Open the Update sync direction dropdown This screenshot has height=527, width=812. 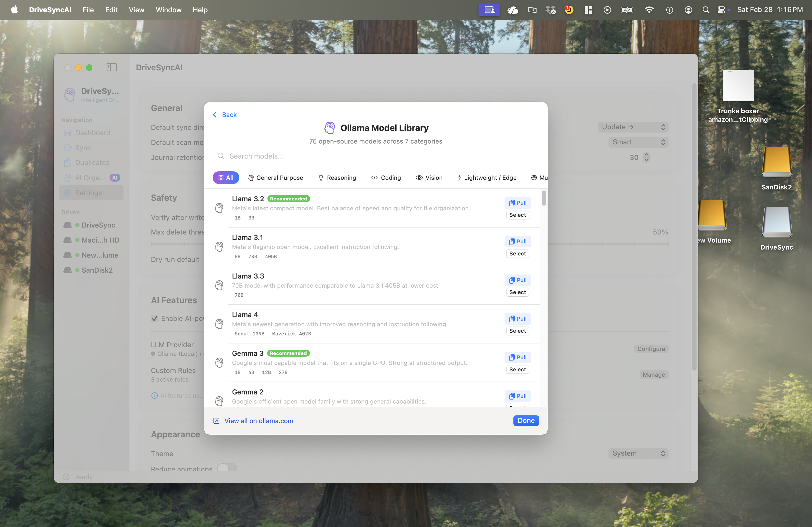(x=633, y=127)
